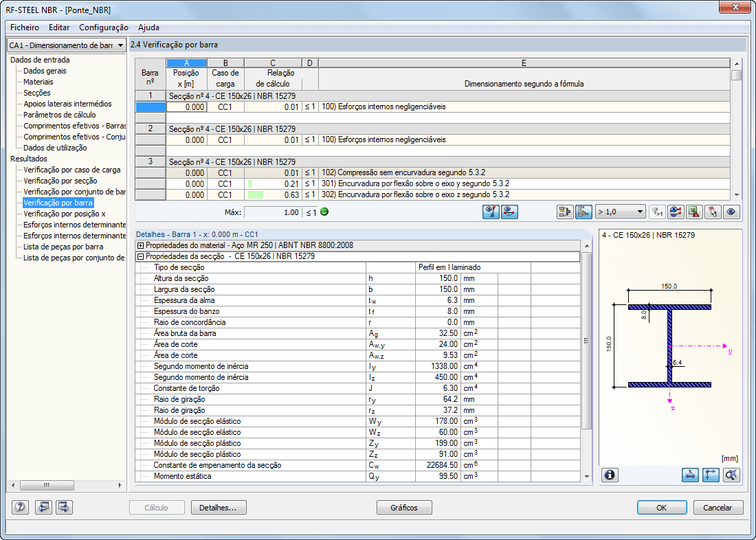
Task: Toggle colored relation bars icon
Action: pos(583,212)
